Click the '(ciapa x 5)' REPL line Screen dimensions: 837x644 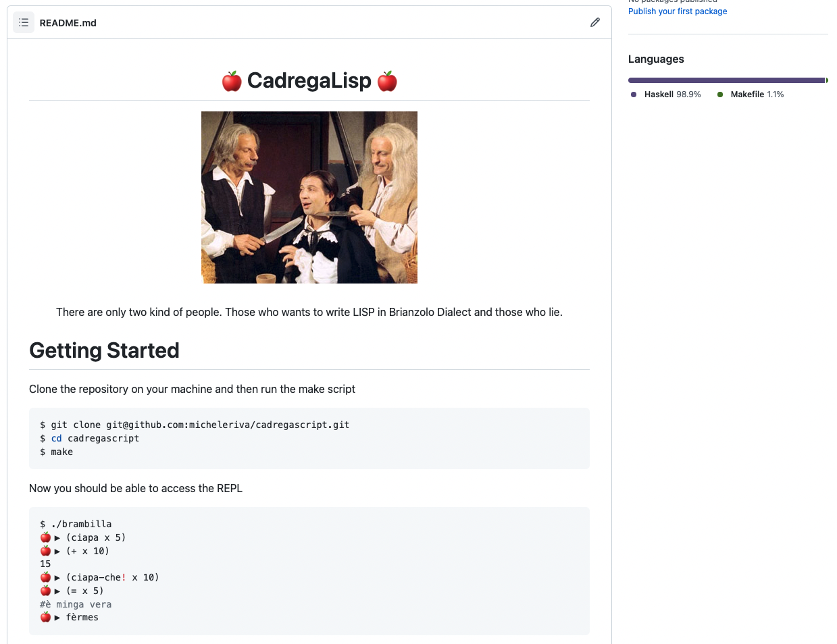[x=82, y=537]
